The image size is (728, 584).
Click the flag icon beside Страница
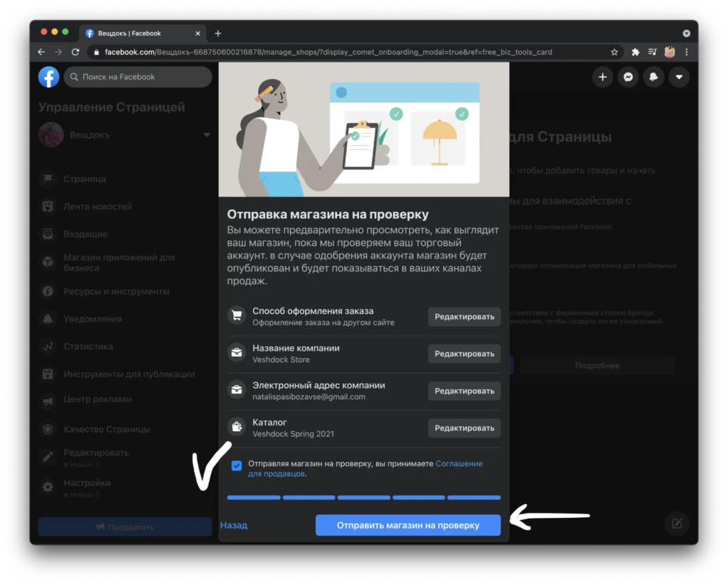coord(48,178)
